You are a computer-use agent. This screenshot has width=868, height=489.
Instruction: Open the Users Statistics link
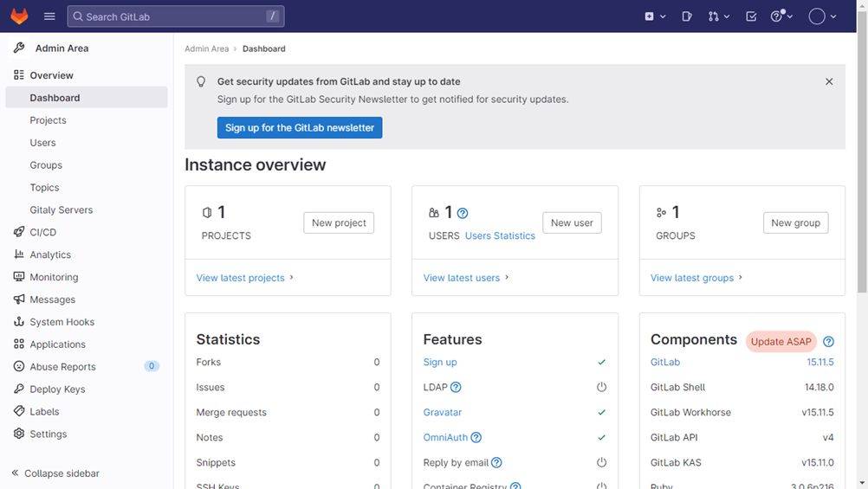click(500, 235)
